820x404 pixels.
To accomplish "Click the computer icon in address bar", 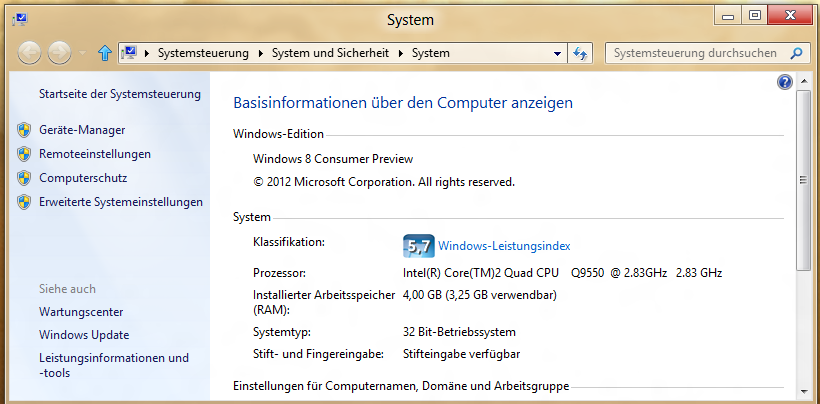I will [x=130, y=53].
